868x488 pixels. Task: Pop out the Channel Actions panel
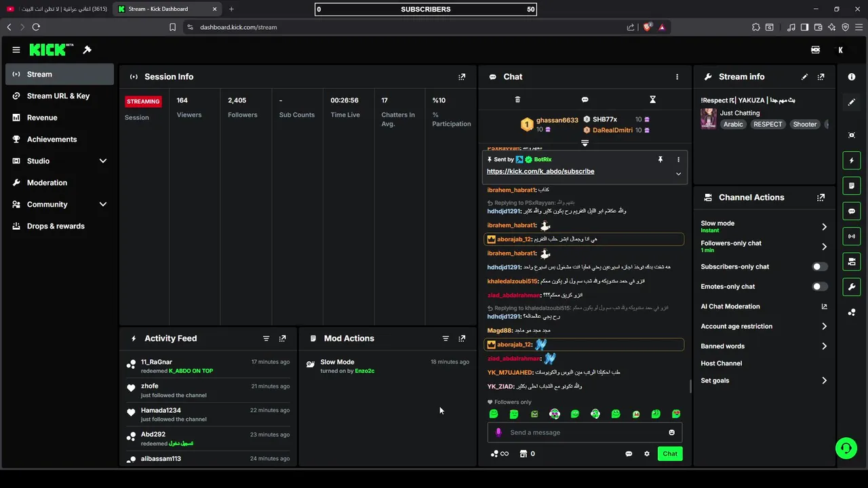(x=821, y=197)
